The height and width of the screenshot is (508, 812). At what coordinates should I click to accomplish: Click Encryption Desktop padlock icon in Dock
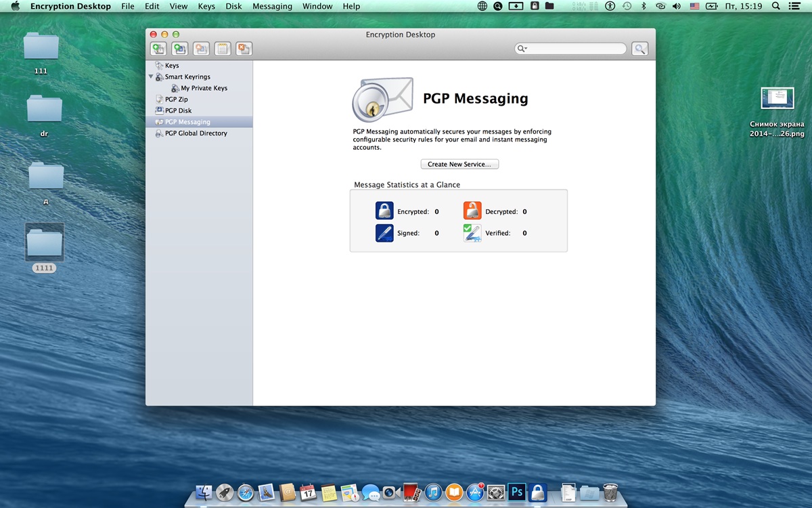(x=538, y=492)
